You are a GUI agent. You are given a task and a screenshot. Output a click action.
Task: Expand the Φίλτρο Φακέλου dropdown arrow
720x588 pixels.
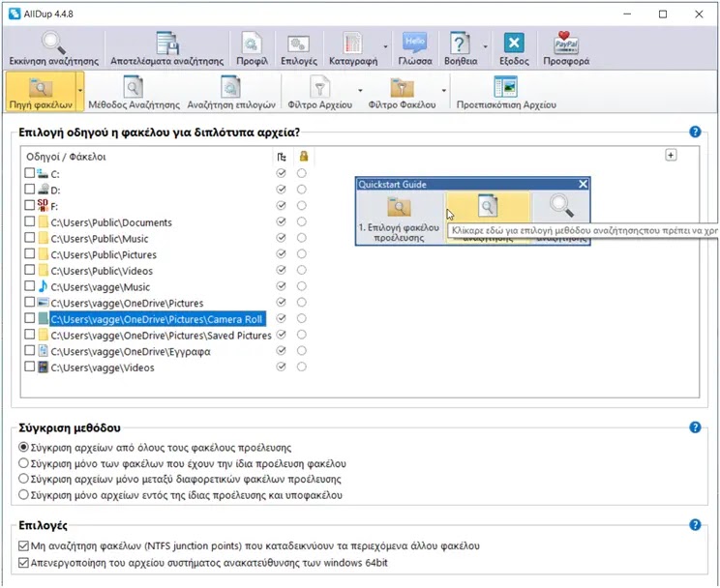(x=443, y=91)
